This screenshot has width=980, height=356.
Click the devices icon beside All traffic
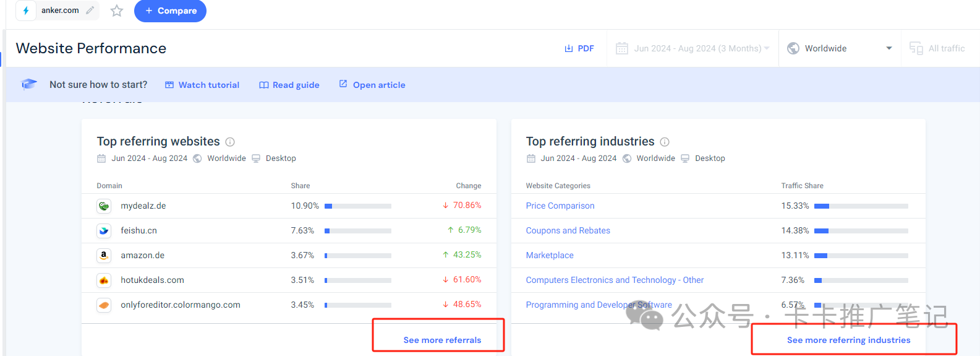[x=916, y=48]
